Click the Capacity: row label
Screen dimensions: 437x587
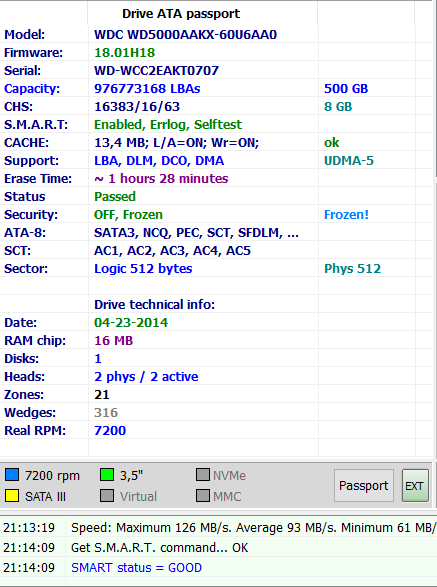click(32, 89)
